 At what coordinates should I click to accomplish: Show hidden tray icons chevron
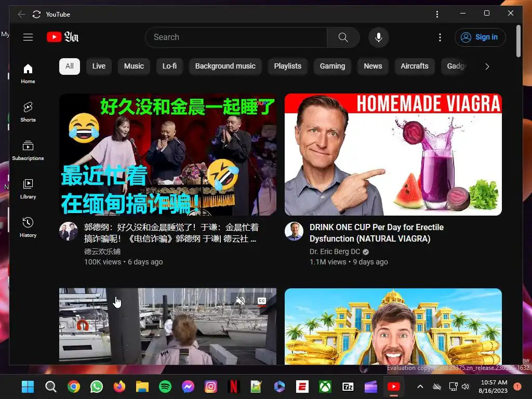(x=420, y=387)
